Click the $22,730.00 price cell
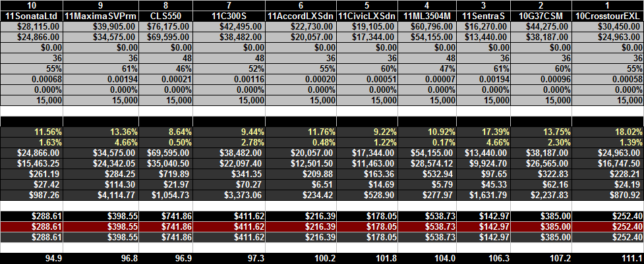The height and width of the screenshot is (264, 644). coord(301,26)
